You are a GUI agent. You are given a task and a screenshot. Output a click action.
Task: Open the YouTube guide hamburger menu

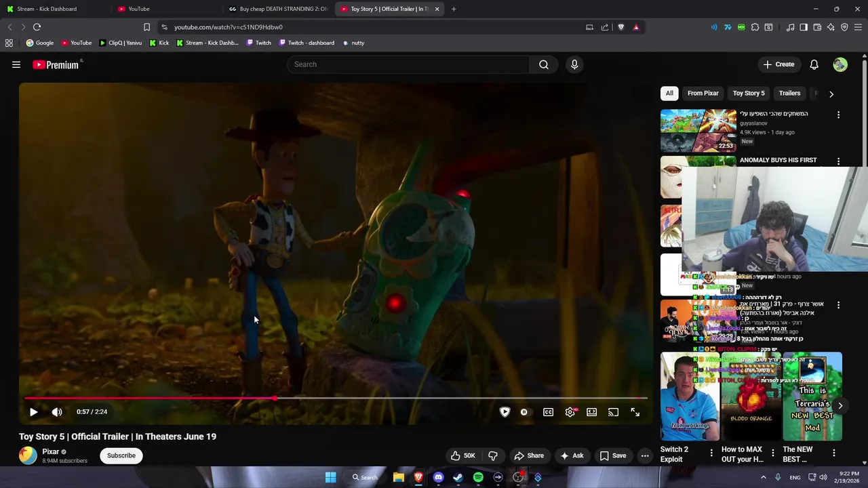tap(16, 64)
